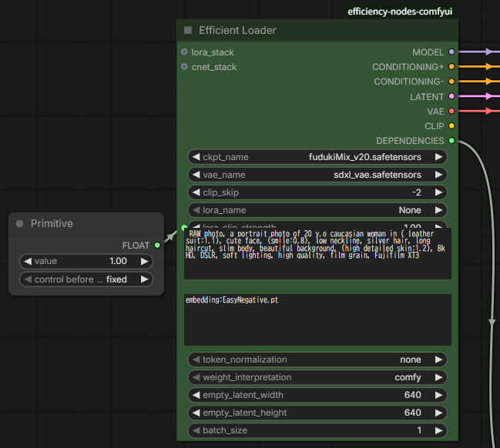Increase batch_size using right arrow
The image size is (500, 448).
(438, 430)
